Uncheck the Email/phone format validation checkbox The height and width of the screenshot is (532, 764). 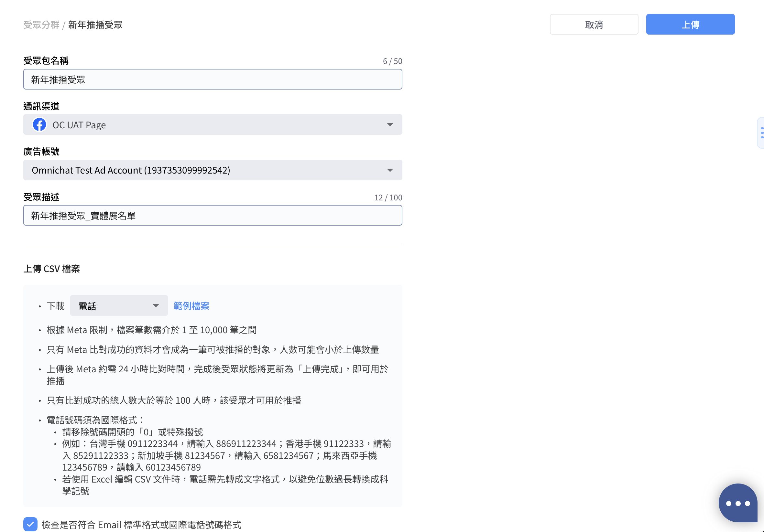(30, 524)
